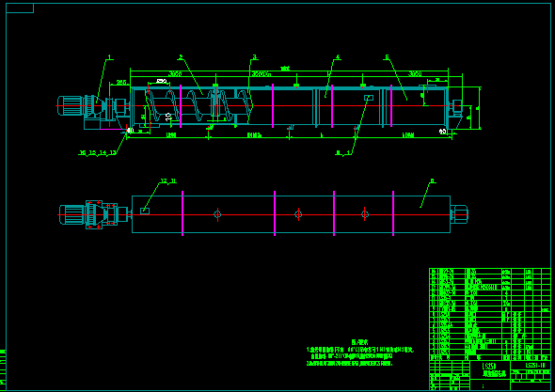The image size is (555, 392).
Task: Select the drawing number cell in title block
Action: point(531,366)
